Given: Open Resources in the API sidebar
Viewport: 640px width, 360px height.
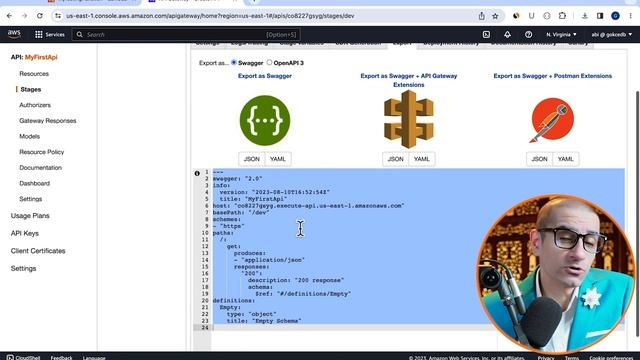Looking at the screenshot, I should (x=34, y=74).
